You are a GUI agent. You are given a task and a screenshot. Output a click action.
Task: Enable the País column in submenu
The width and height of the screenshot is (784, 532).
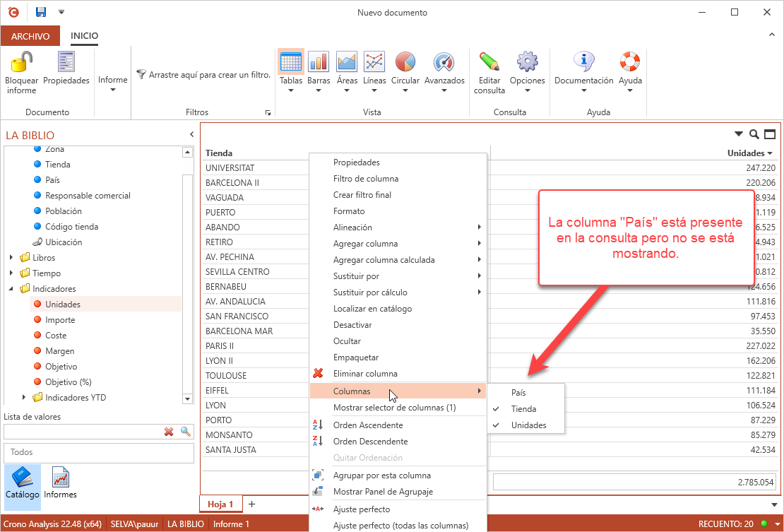pyautogui.click(x=518, y=393)
